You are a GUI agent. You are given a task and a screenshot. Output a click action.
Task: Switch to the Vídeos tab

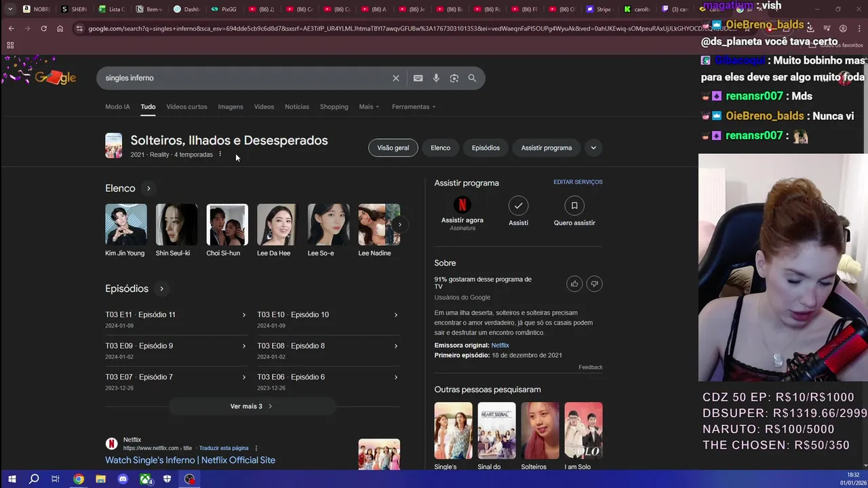tap(264, 106)
